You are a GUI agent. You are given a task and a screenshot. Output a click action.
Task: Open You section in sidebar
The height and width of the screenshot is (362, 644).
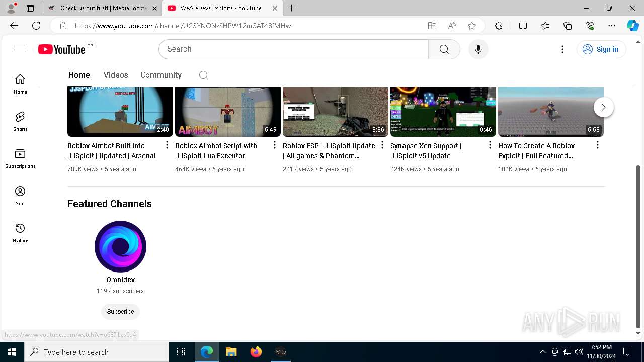click(20, 196)
